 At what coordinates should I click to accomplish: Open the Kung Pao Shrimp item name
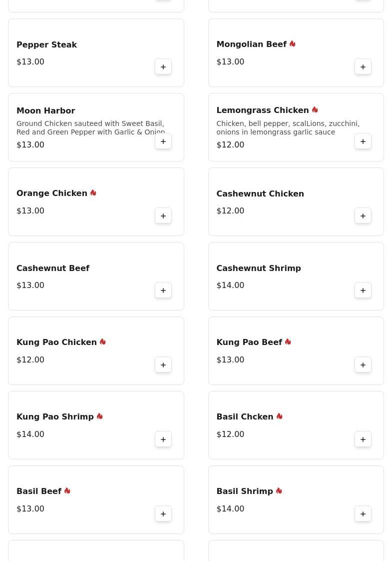[55, 416]
